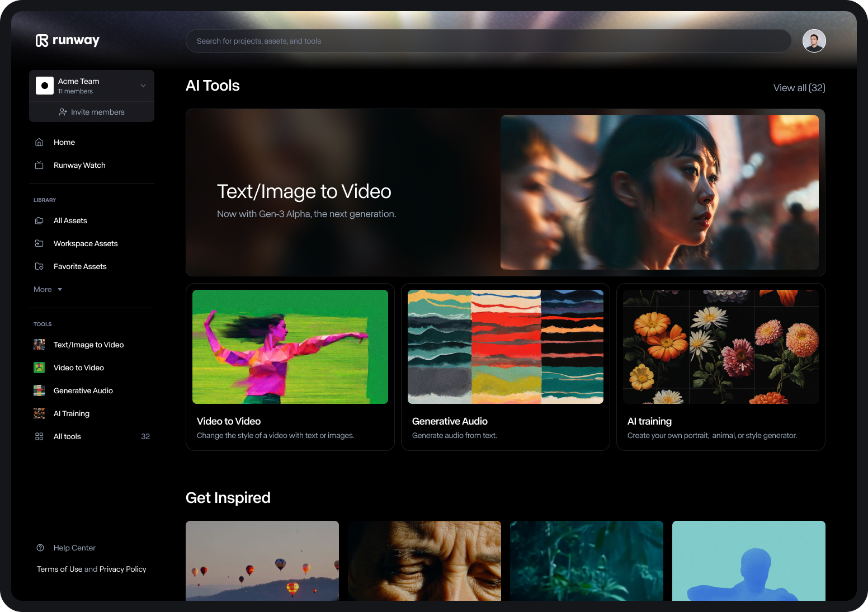Click the Favorite Assets folder icon
This screenshot has width=868, height=612.
point(39,266)
